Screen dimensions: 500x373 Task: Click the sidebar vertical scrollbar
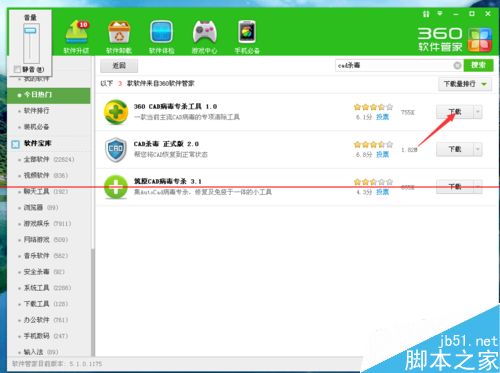coord(93,302)
